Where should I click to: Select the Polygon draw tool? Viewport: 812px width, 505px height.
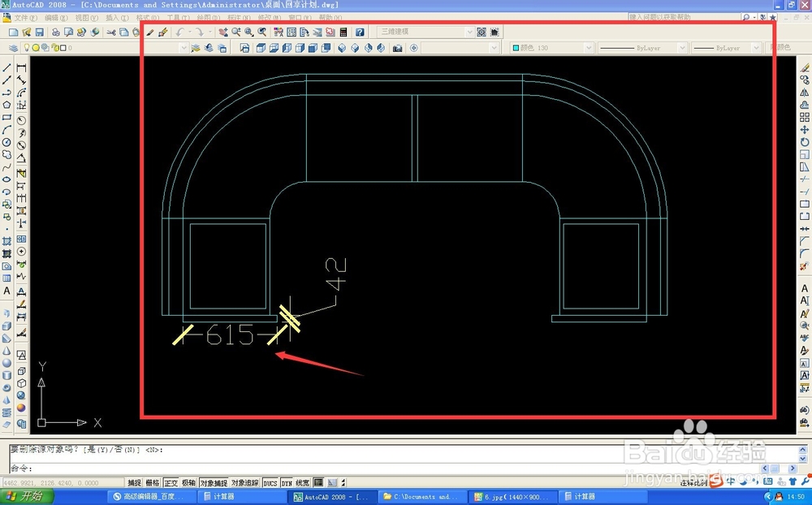[x=6, y=106]
